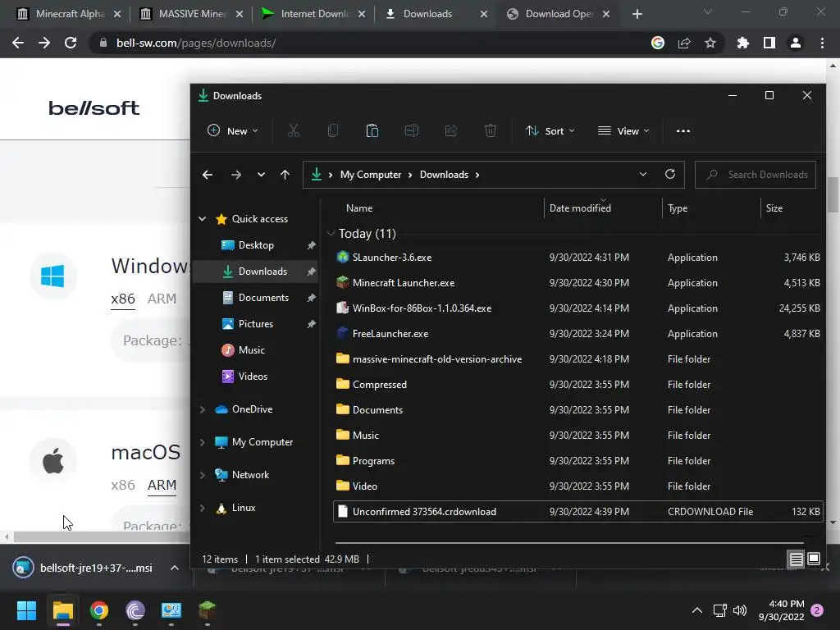Switch to Download OpenJDK tab
This screenshot has height=630, width=840.
[x=558, y=14]
